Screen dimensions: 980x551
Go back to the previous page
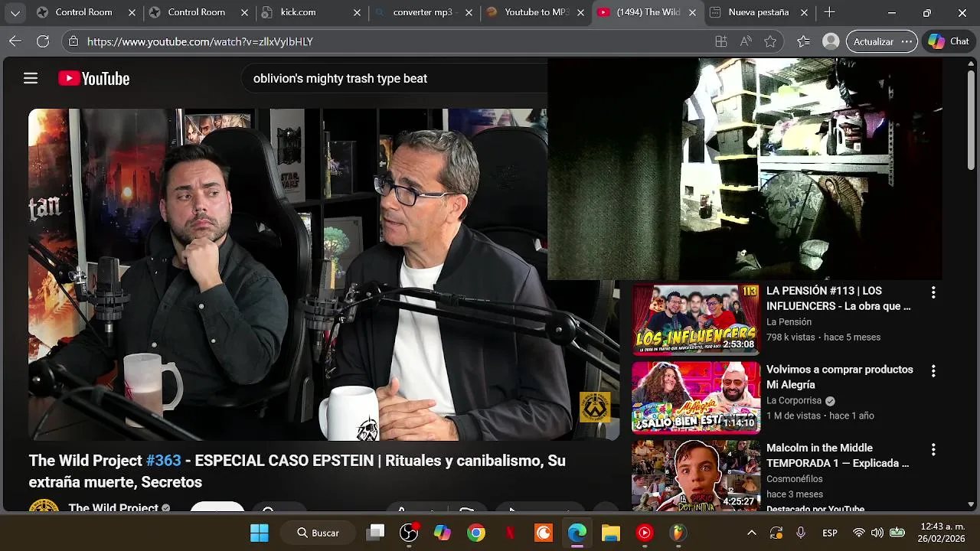(15, 41)
